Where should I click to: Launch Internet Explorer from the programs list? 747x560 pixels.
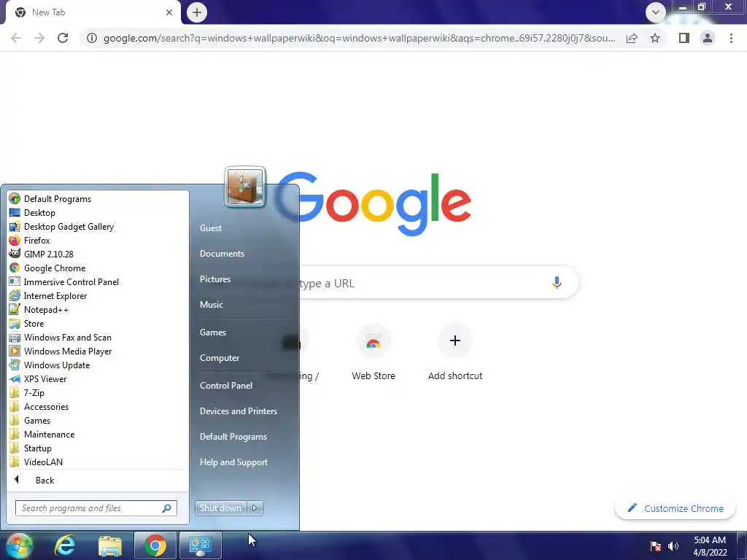(55, 295)
